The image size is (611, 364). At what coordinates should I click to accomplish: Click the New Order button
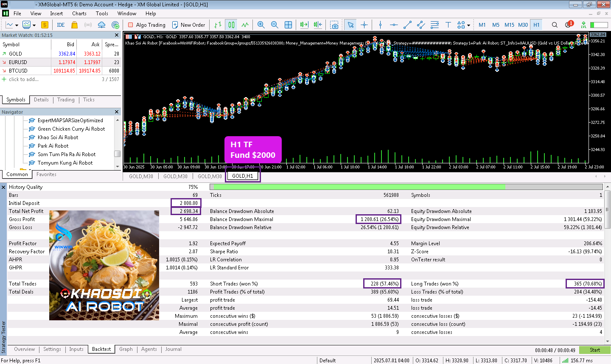[188, 25]
